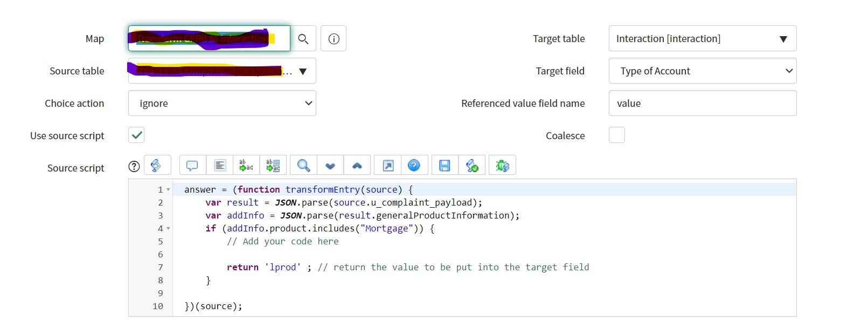Image resolution: width=868 pixels, height=321 pixels.
Task: Click the Map reference info icon
Action: [334, 39]
